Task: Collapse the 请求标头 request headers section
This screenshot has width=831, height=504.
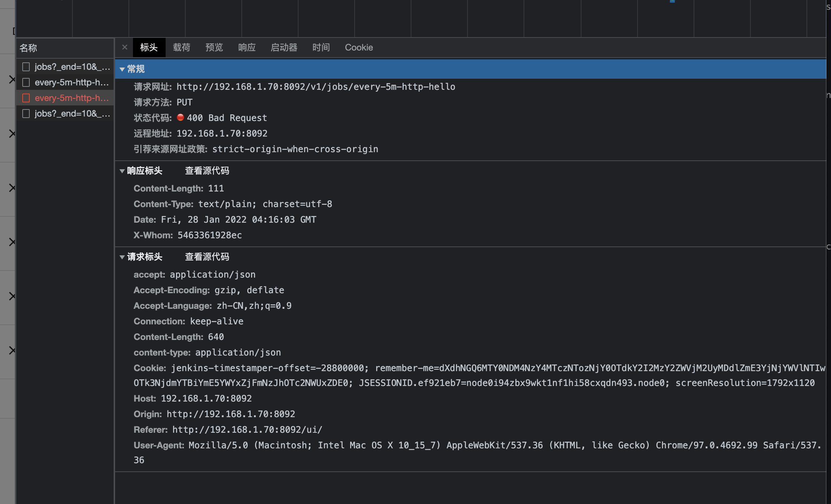Action: 122,257
